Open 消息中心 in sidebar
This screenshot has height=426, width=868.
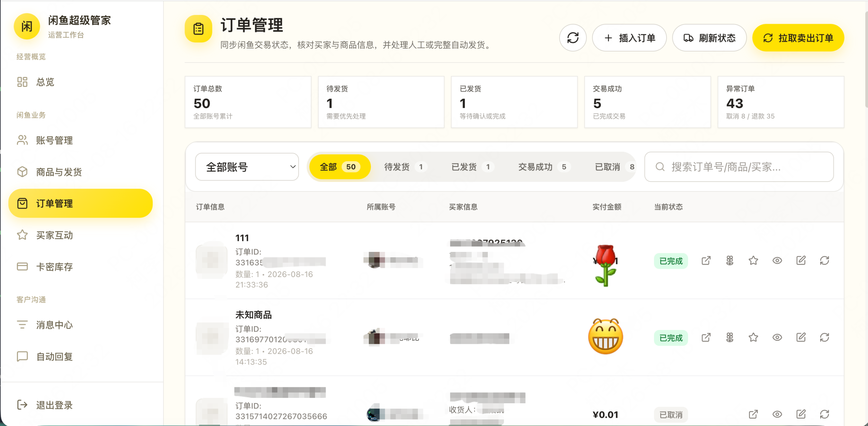(80, 325)
